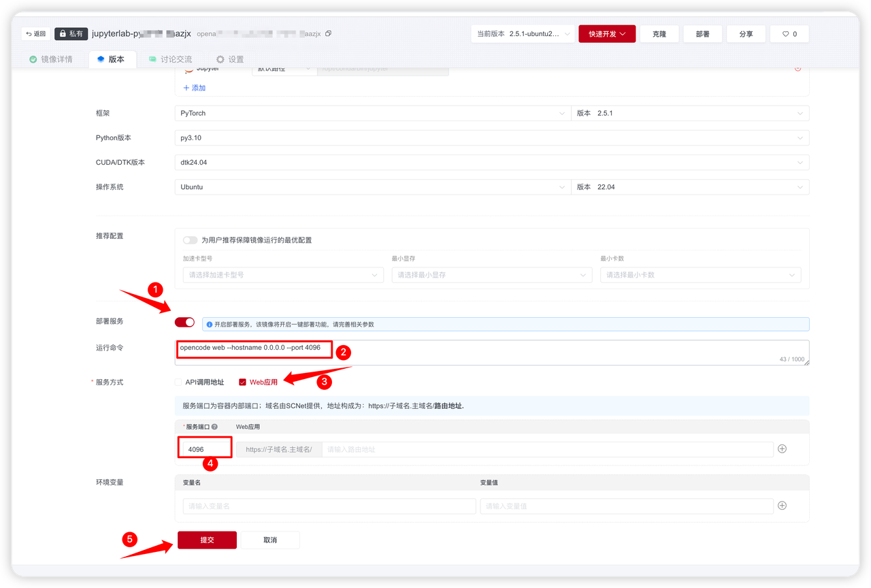Click the copy icon beside image path
This screenshot has width=871, height=588.
(x=328, y=33)
